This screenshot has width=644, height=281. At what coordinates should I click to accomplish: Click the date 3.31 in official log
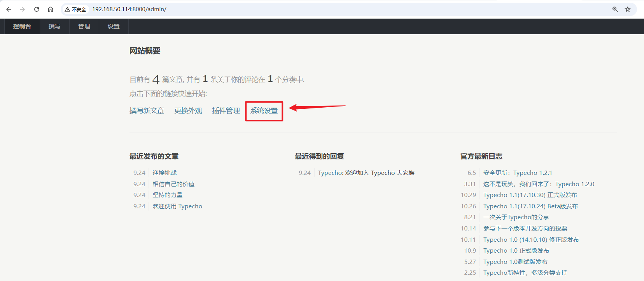470,184
